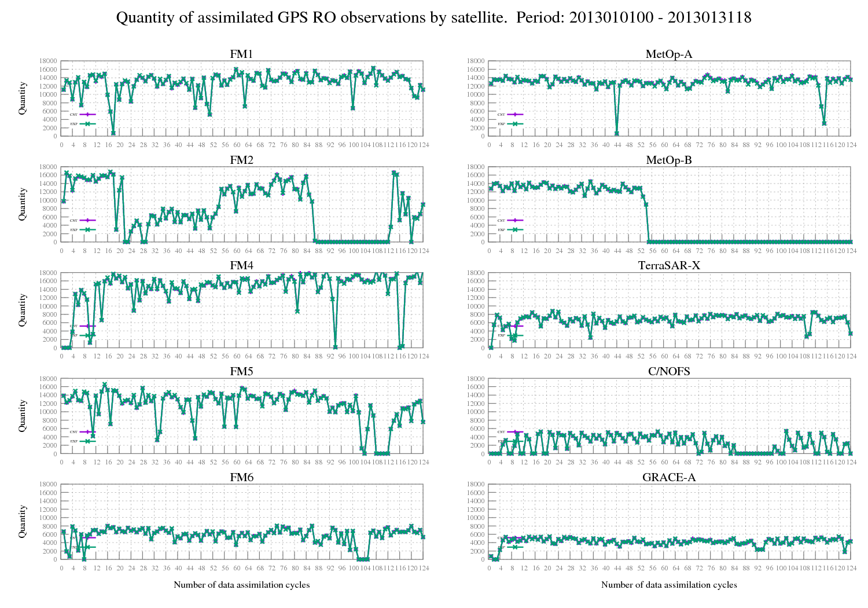
Task: Click the FM6 panel title
Action: pos(241,478)
